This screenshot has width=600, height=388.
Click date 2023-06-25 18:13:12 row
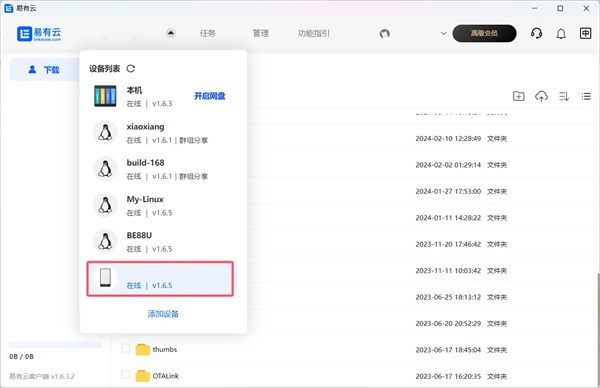(x=448, y=297)
